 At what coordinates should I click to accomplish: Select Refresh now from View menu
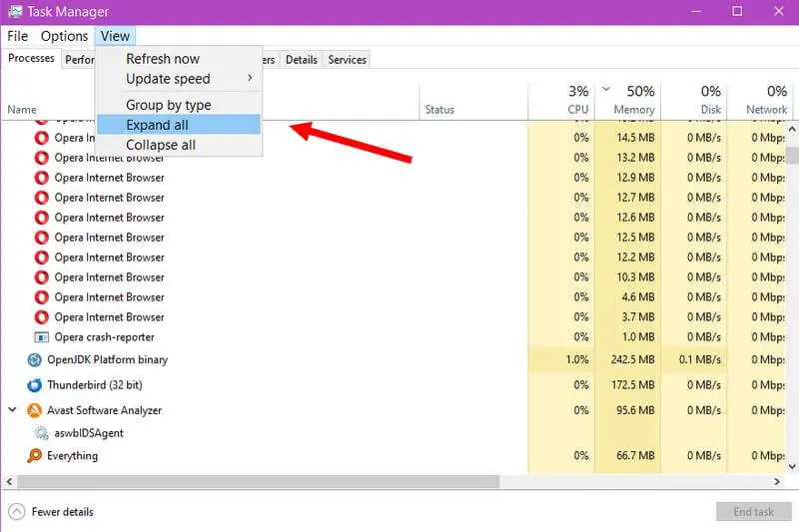coord(163,59)
